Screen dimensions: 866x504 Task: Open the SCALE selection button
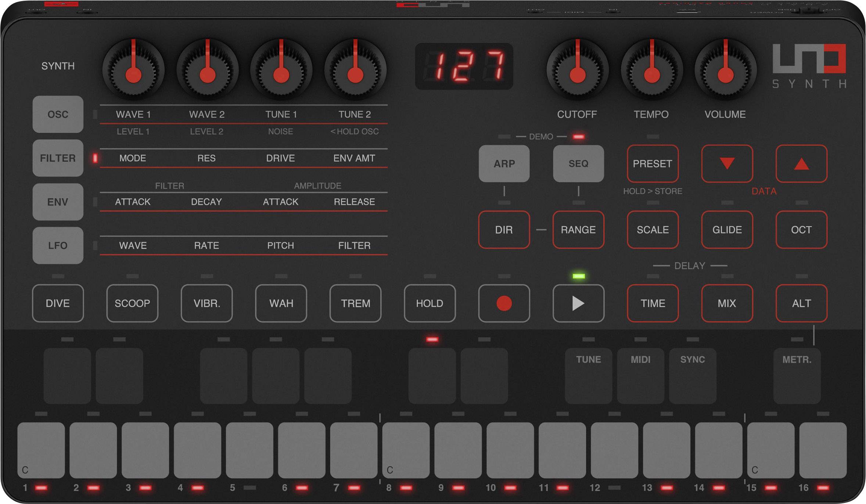click(653, 230)
